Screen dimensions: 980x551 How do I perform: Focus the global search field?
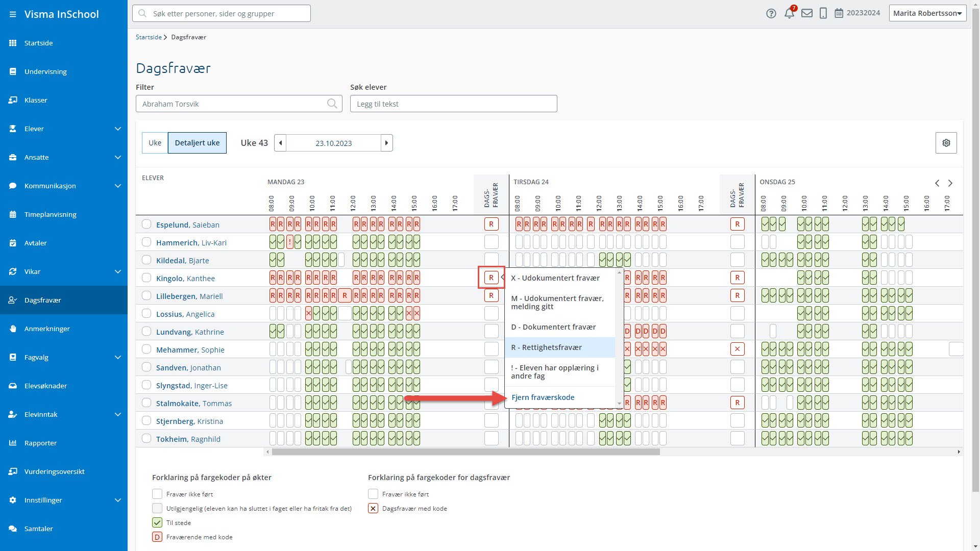pyautogui.click(x=222, y=13)
